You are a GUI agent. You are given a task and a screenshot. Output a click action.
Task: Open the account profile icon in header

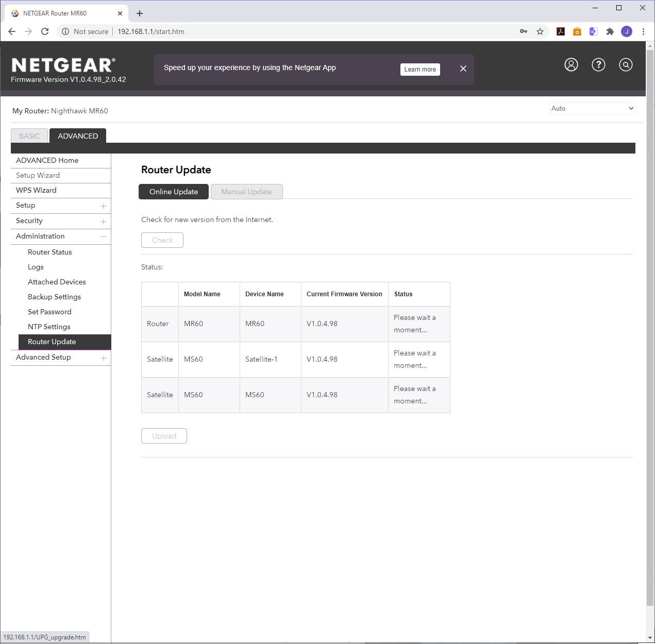tap(571, 64)
